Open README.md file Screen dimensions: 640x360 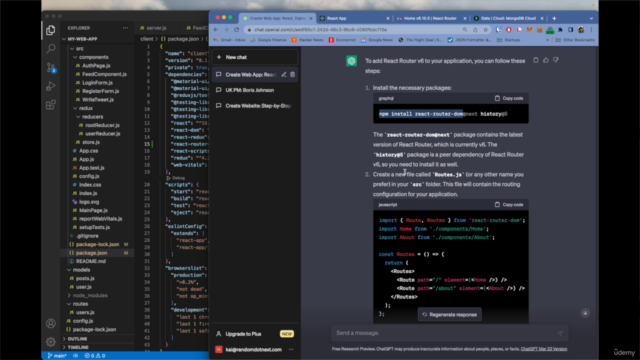click(91, 261)
